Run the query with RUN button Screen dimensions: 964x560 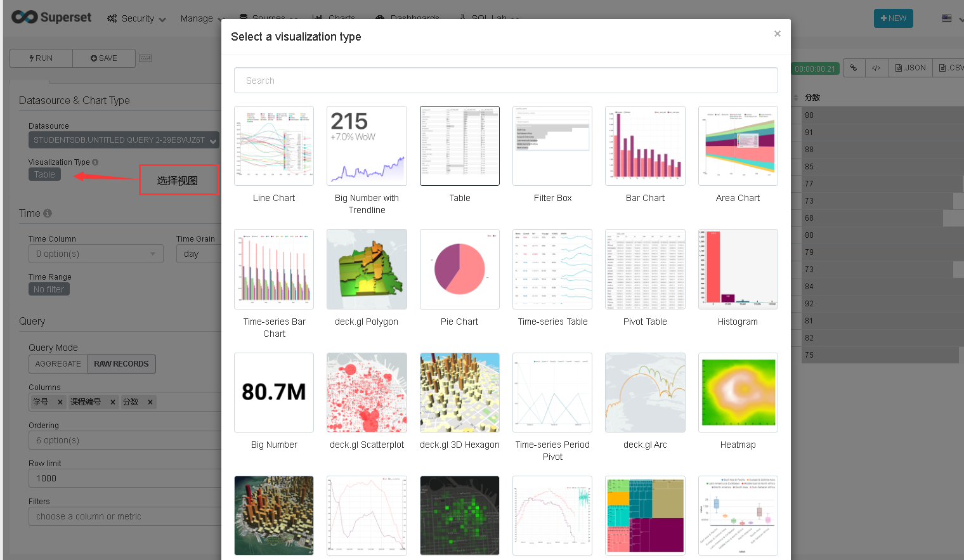41,58
